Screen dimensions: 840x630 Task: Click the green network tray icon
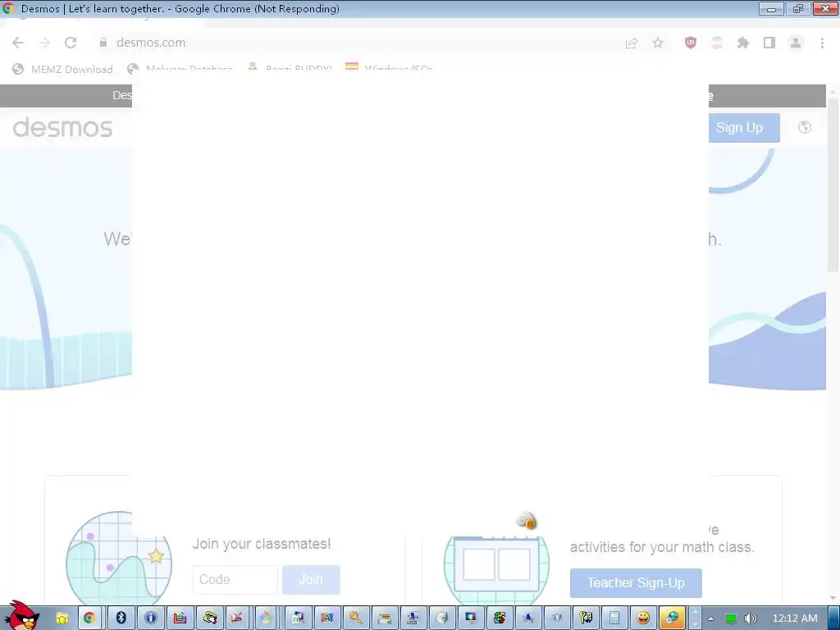[x=731, y=619]
